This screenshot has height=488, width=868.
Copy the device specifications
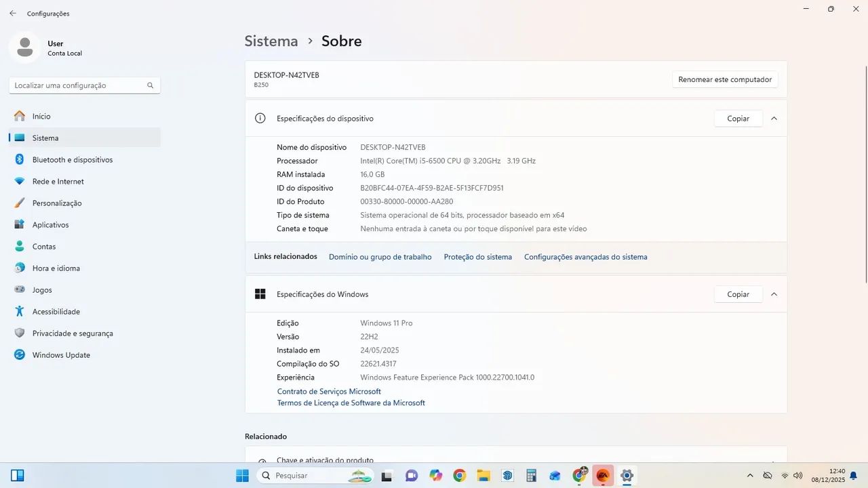(738, 119)
